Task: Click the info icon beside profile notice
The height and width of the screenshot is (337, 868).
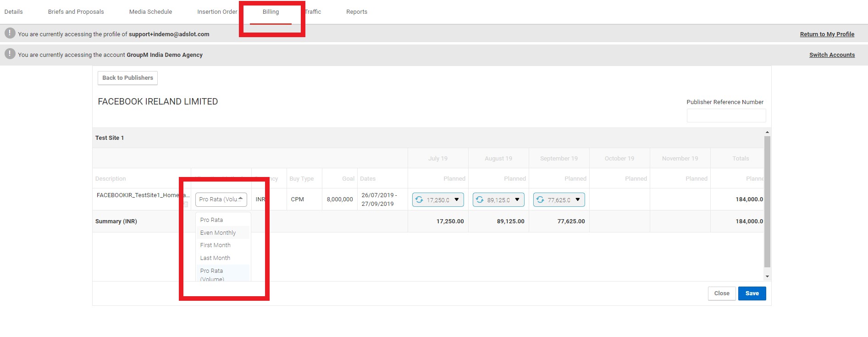Action: pyautogui.click(x=10, y=33)
